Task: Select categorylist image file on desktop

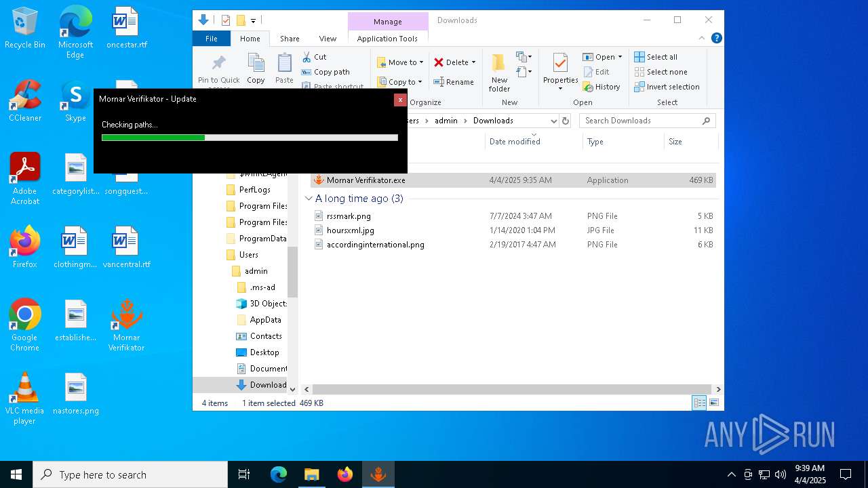Action: coord(75,175)
